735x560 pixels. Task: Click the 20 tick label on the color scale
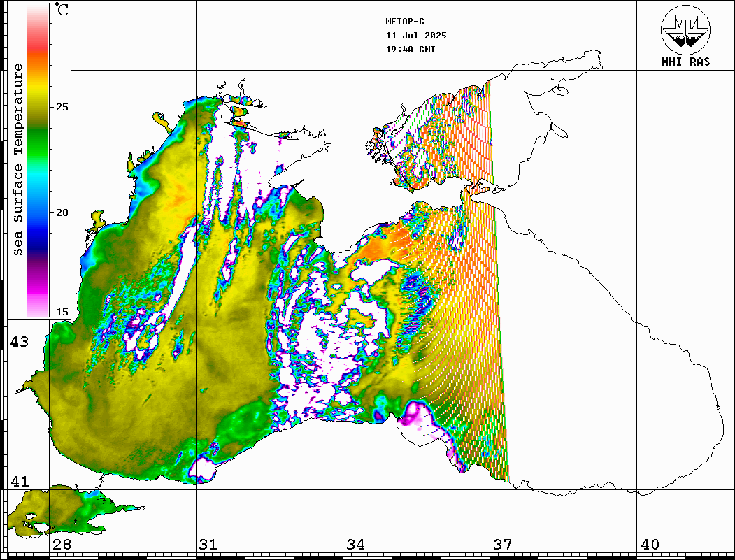[x=62, y=213]
